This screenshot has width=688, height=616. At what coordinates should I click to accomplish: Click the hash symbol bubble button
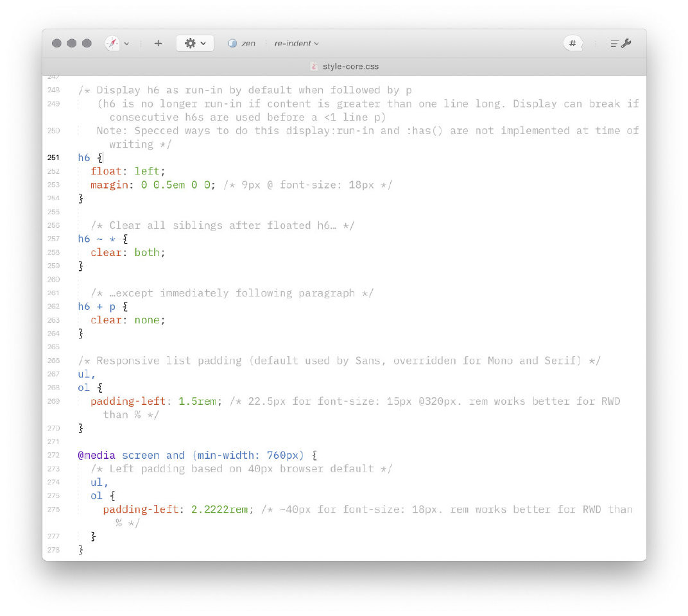[572, 44]
